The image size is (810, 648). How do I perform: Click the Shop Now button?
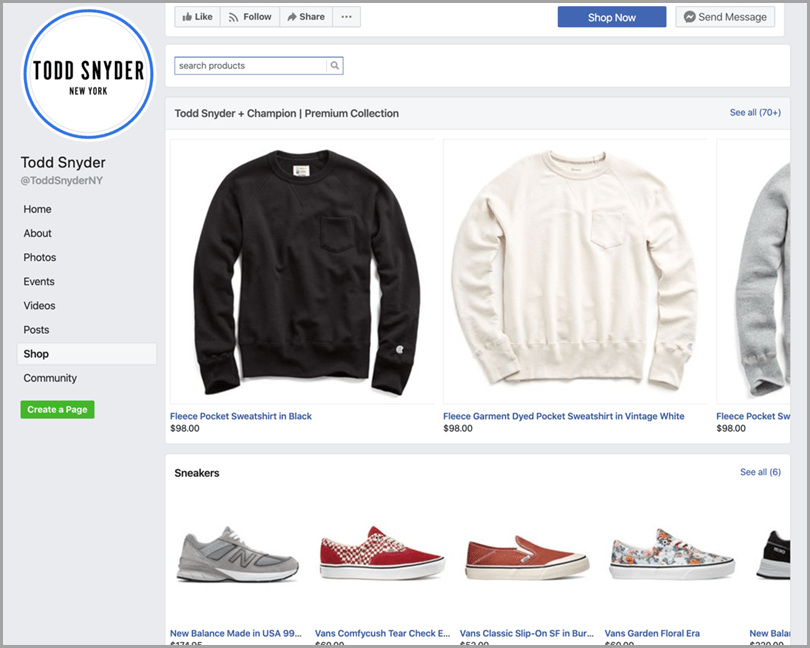tap(612, 17)
